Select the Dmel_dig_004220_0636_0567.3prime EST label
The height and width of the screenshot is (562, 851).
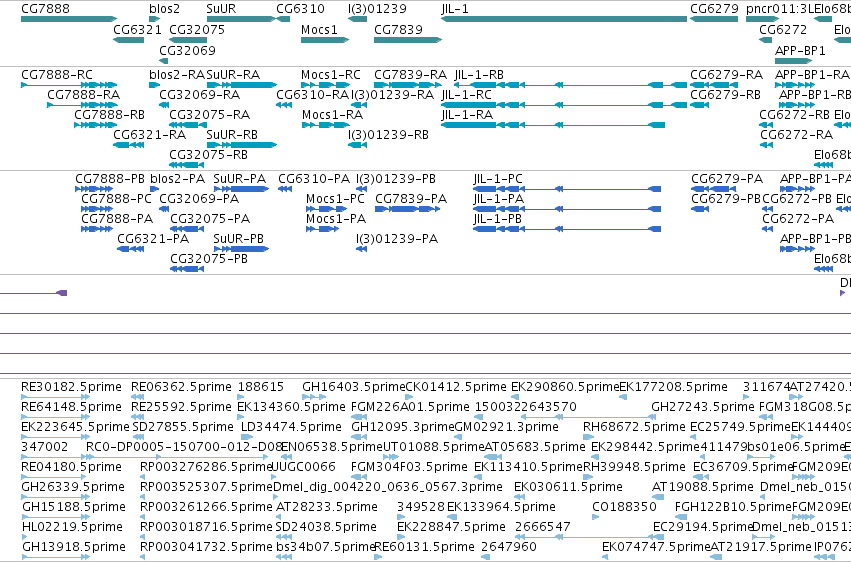click(388, 487)
